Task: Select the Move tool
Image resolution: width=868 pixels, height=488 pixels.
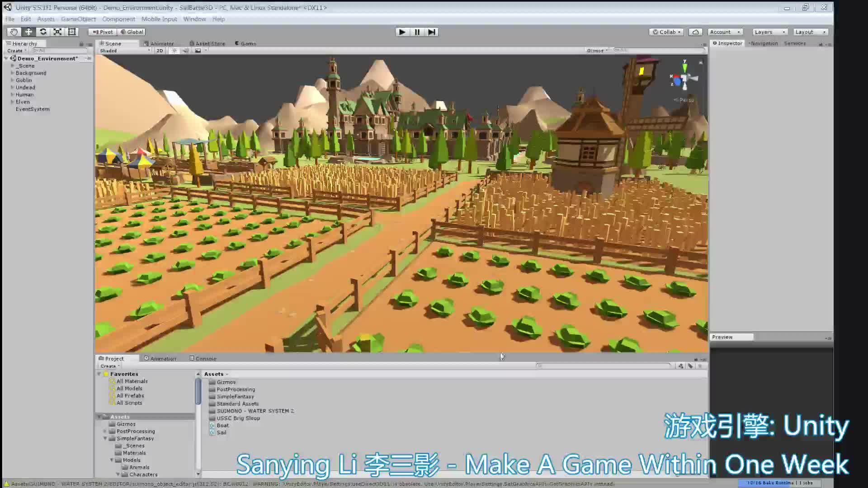Action: pos(28,32)
